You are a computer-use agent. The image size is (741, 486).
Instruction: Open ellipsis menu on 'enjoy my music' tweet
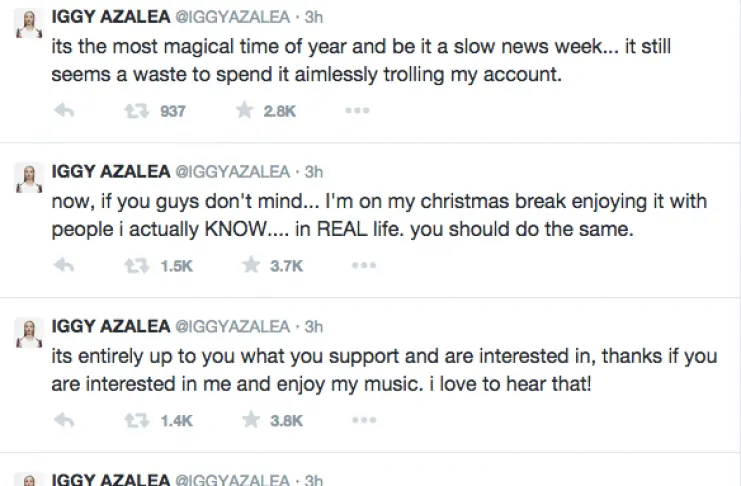(x=364, y=421)
